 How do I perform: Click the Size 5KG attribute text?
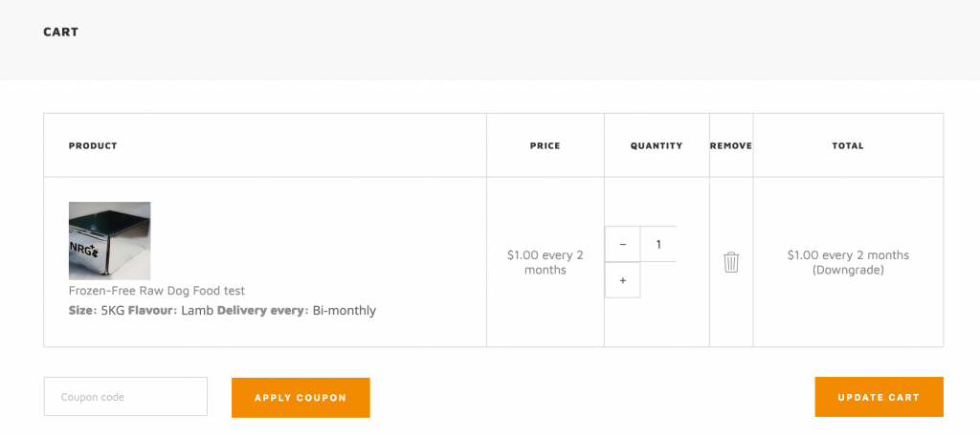tap(97, 310)
